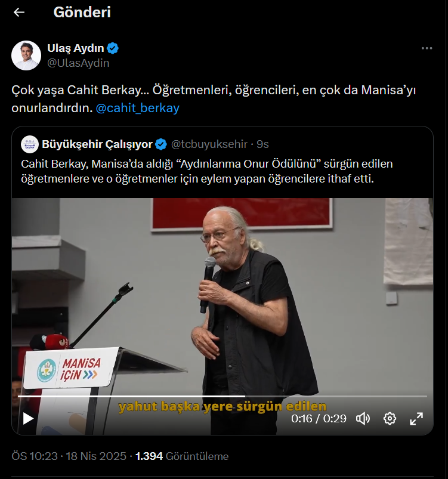Open Ulaş Aydın's profile picture
Image resolution: width=448 pixels, height=479 pixels.
pos(26,55)
